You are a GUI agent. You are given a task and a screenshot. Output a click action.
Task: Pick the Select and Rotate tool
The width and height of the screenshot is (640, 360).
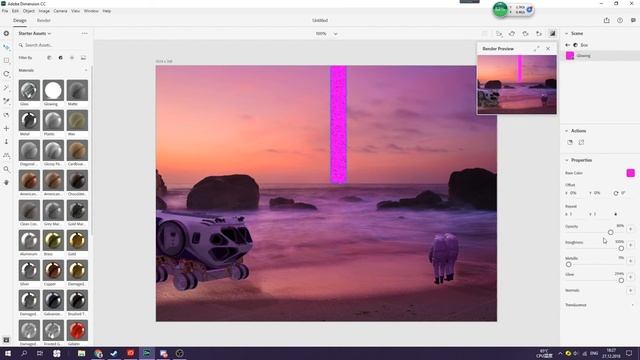(6, 74)
